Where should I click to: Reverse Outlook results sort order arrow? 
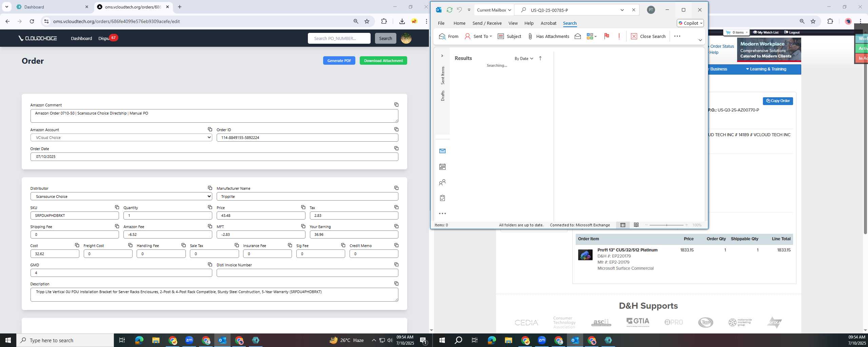[x=540, y=58]
